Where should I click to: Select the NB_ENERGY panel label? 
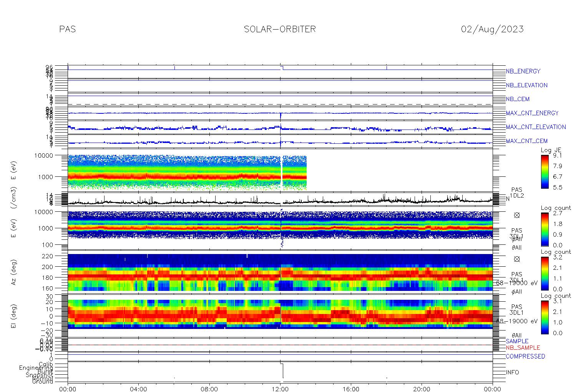tap(523, 71)
